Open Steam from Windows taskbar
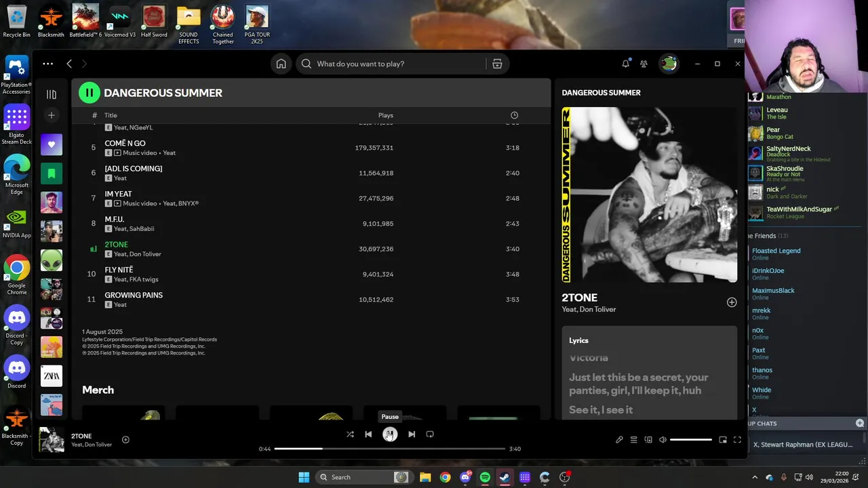The image size is (868, 488). pos(505,477)
